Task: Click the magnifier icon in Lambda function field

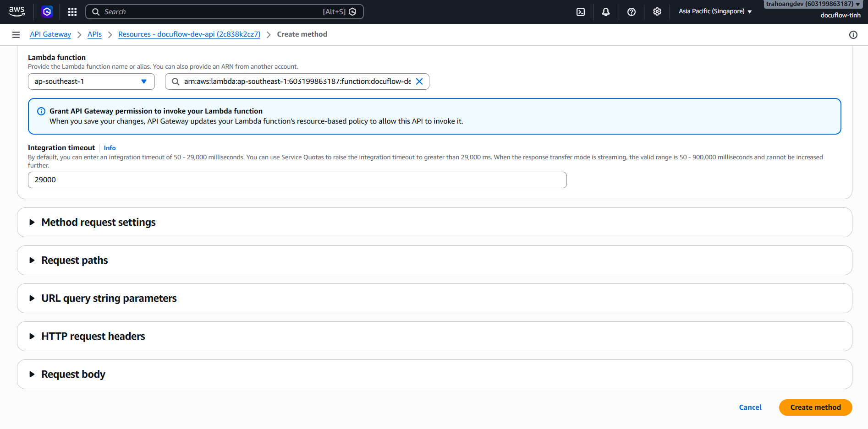Action: point(176,81)
